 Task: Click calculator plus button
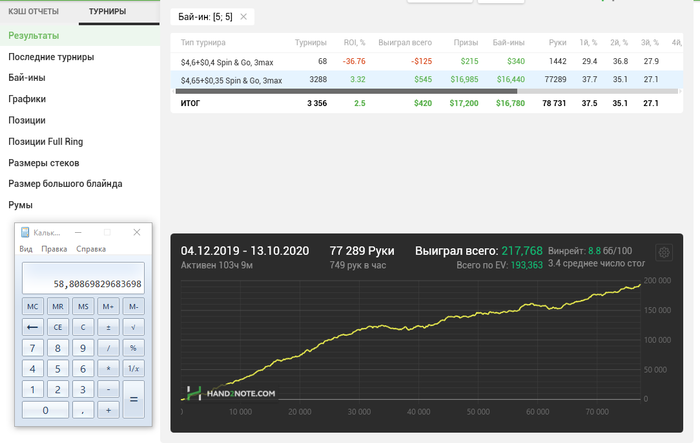click(108, 410)
